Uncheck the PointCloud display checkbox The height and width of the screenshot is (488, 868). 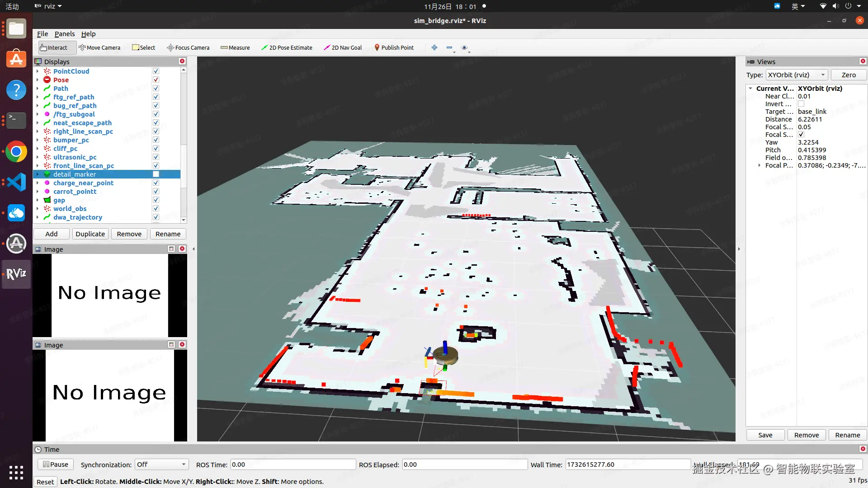(x=156, y=71)
